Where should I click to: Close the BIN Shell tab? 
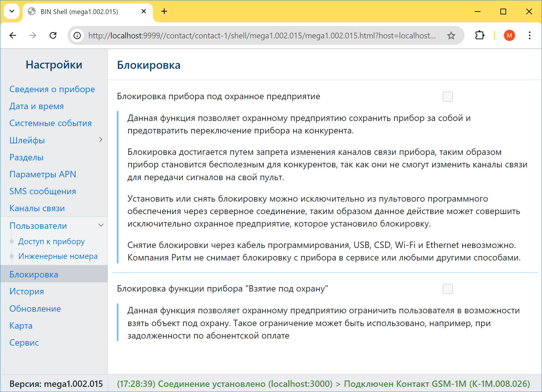(x=144, y=12)
